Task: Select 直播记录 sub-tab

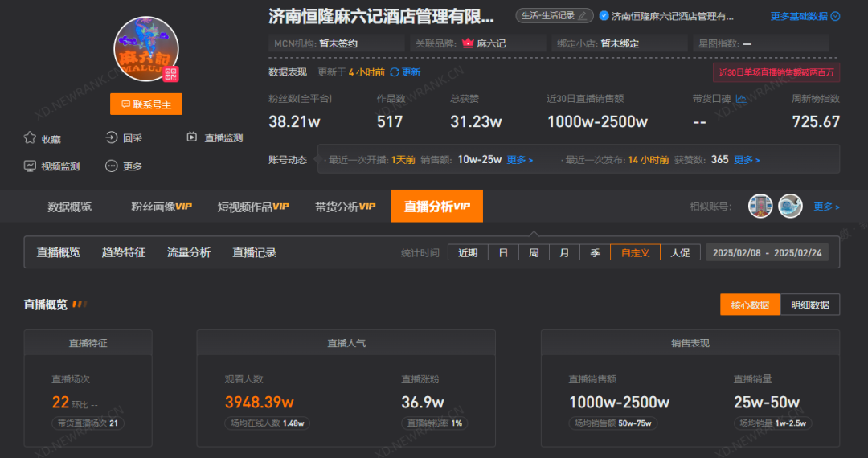Action: 254,253
